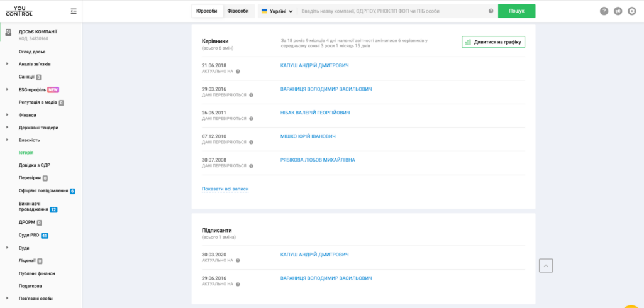Image resolution: width=644 pixels, height=308 pixels.
Task: Expand the Аналіз зв'язків sidebar section
Action: click(x=35, y=64)
